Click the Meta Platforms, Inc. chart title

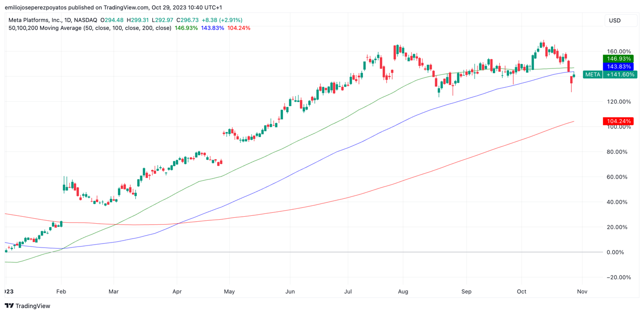pos(35,20)
